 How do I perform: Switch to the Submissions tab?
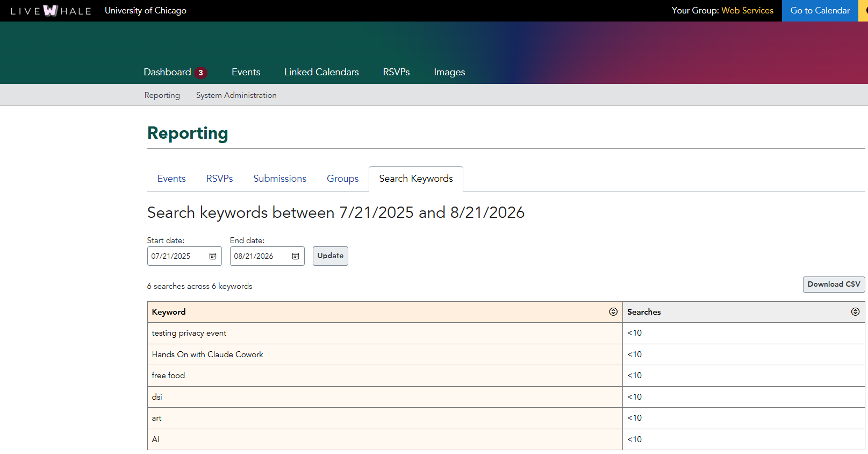(279, 179)
